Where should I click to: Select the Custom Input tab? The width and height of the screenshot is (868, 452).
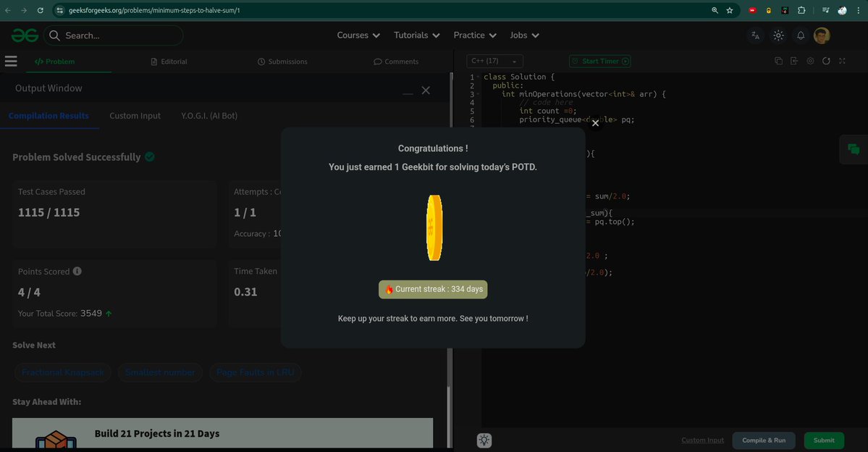pyautogui.click(x=135, y=116)
